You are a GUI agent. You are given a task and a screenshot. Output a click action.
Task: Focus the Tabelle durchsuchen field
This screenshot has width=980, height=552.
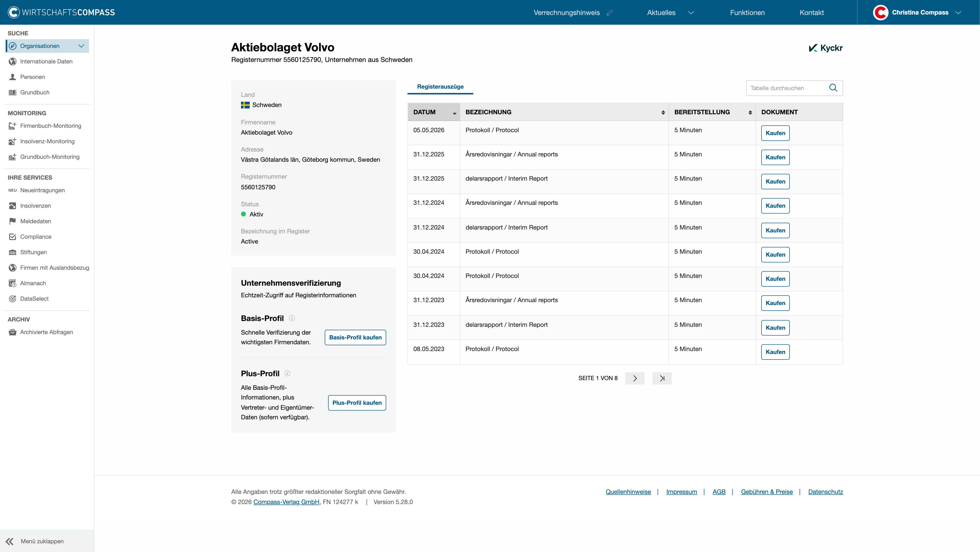click(787, 88)
